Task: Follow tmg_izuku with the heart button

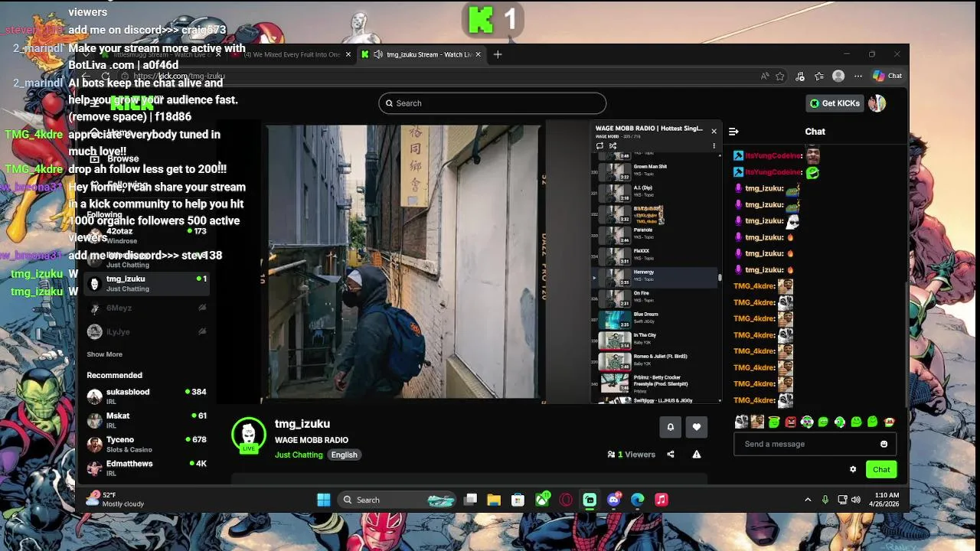Action: pos(697,427)
